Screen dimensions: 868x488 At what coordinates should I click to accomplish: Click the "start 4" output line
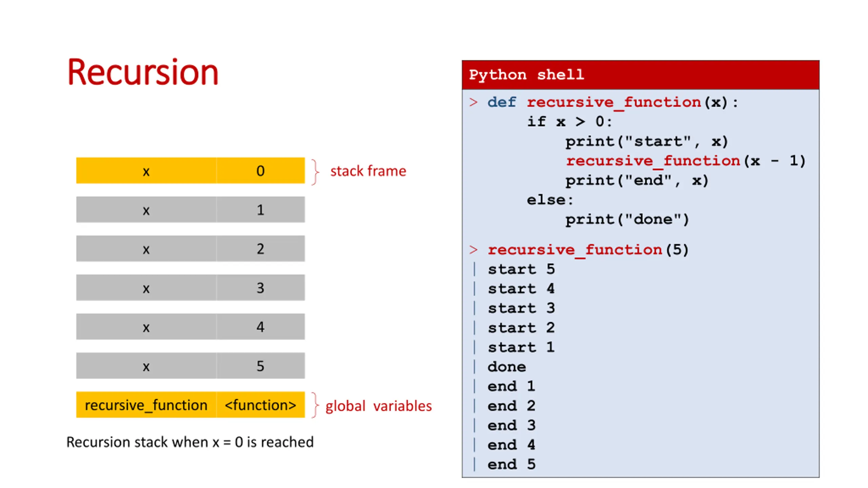[x=521, y=289]
